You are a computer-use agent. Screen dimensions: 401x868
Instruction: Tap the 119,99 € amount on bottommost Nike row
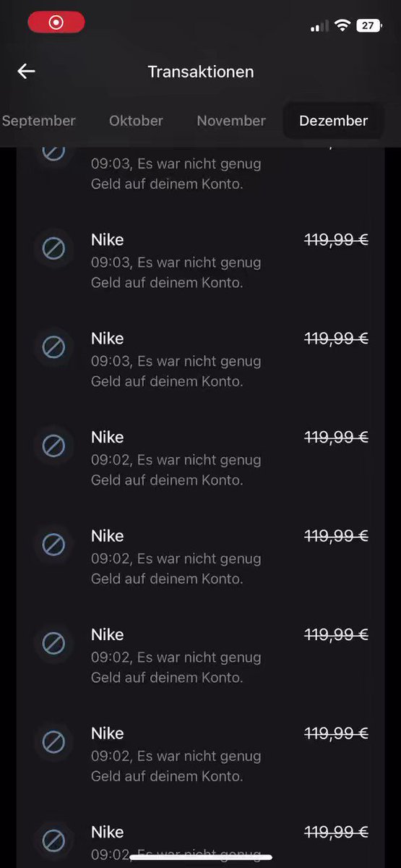click(336, 832)
